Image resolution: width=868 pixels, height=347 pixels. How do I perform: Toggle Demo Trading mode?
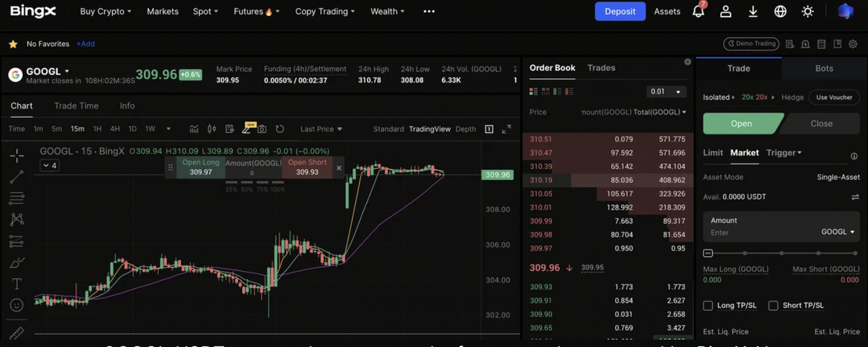[x=751, y=43]
